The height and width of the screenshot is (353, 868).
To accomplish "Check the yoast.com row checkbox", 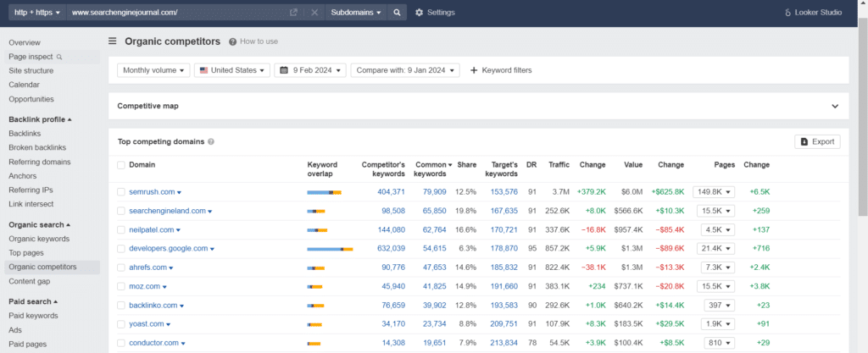I will click(x=121, y=323).
